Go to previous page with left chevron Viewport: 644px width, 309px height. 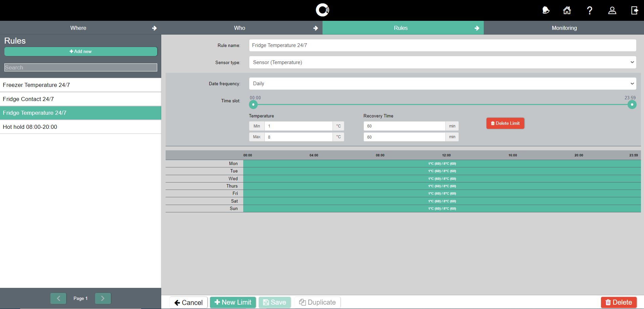point(58,298)
